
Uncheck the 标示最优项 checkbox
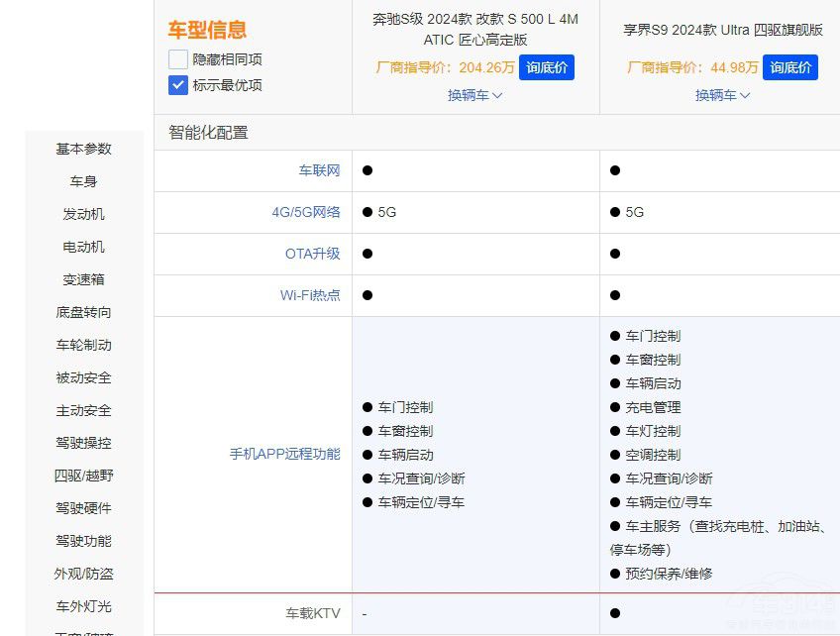pyautogui.click(x=178, y=85)
